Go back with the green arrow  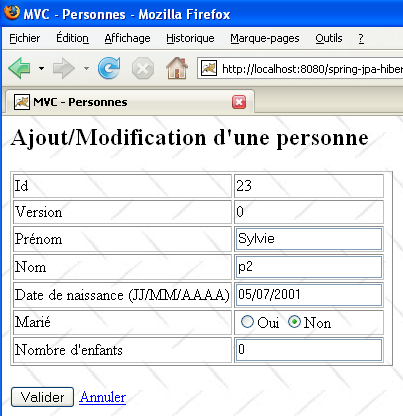(20, 68)
